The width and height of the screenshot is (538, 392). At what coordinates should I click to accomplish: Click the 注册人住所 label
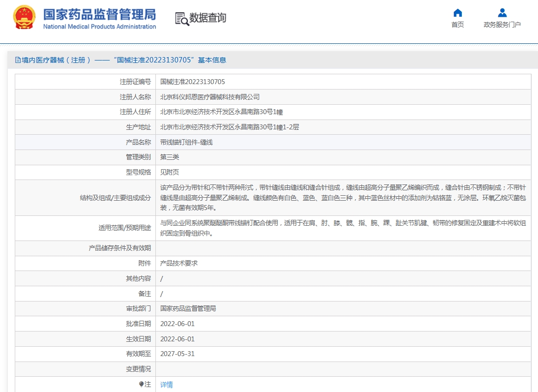point(135,112)
